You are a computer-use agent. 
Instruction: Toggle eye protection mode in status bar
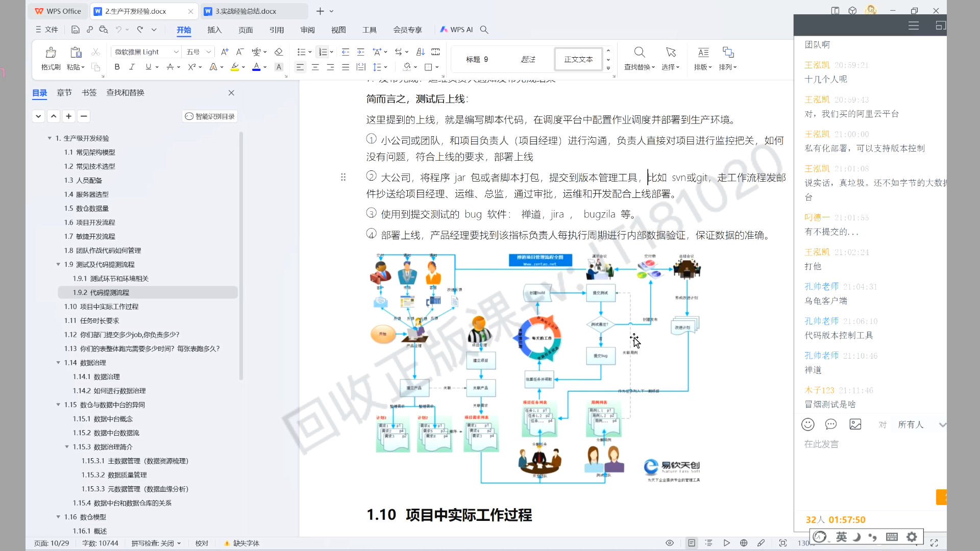tap(670, 543)
